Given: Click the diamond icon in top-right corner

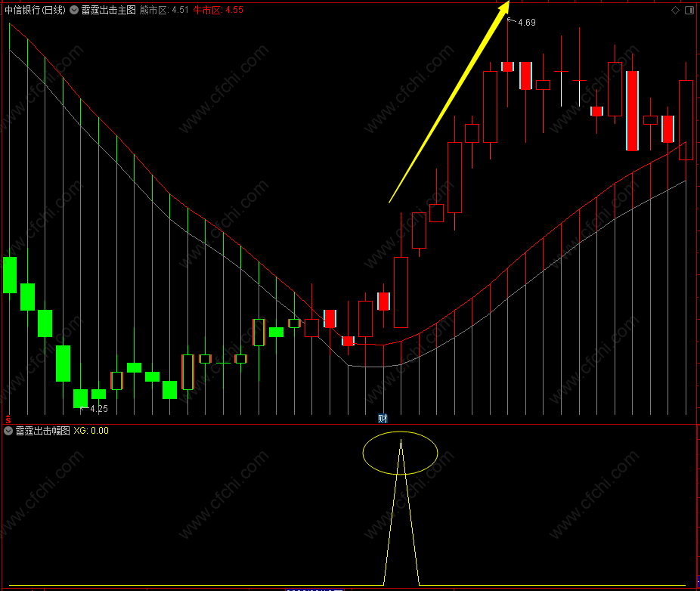Looking at the screenshot, I should coord(676,11).
